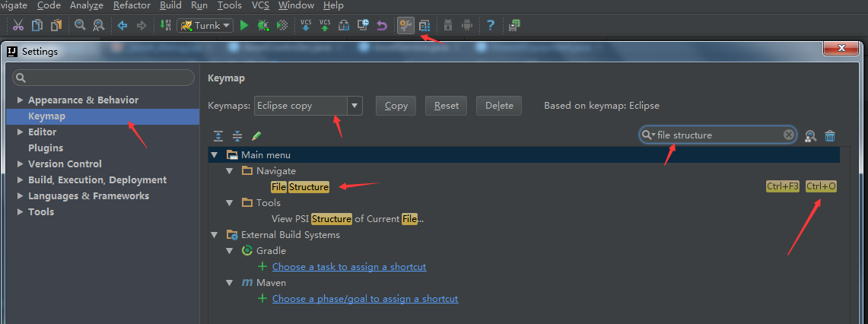Open the Code menu
Image resolution: width=868 pixels, height=324 pixels.
(x=49, y=5)
